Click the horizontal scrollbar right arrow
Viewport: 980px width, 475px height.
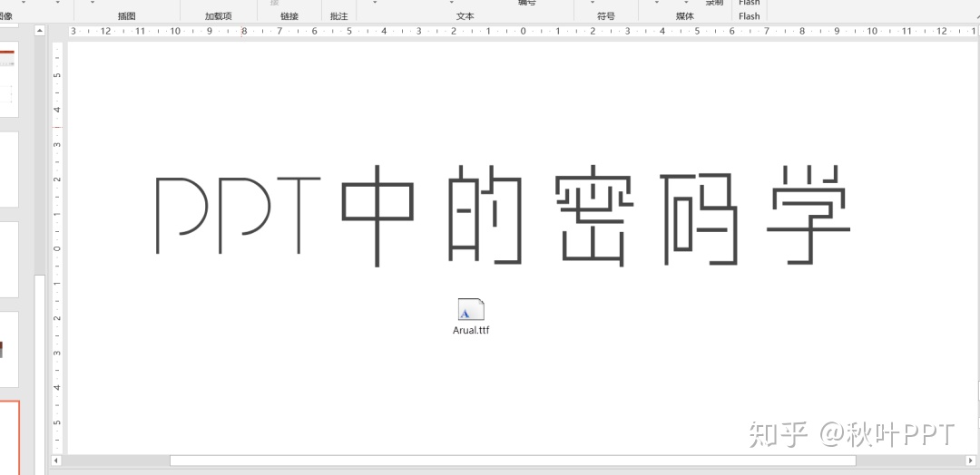pos(969,460)
